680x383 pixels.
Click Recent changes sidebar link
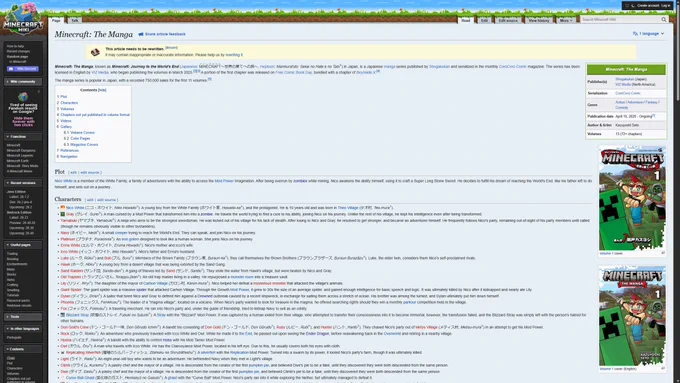[18, 51]
